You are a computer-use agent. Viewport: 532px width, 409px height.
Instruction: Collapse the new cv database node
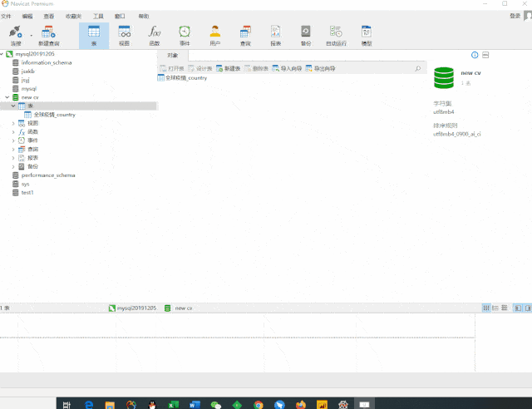point(7,97)
